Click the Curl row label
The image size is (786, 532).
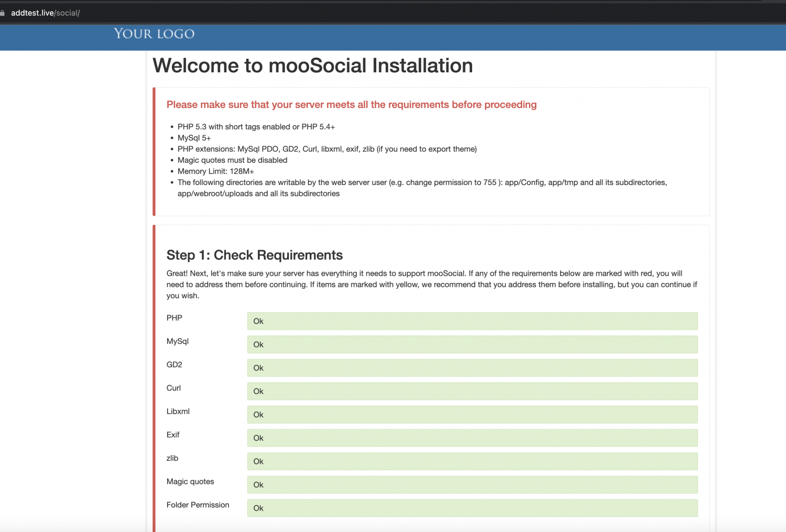(x=173, y=388)
